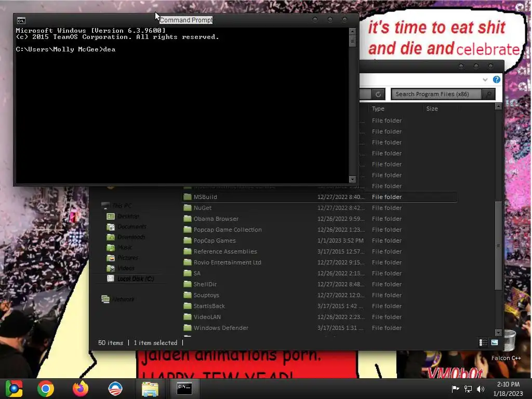Viewport: 532px width, 399px height.
Task: Click Explorer file list scrollbar down arrow
Action: pos(498,333)
